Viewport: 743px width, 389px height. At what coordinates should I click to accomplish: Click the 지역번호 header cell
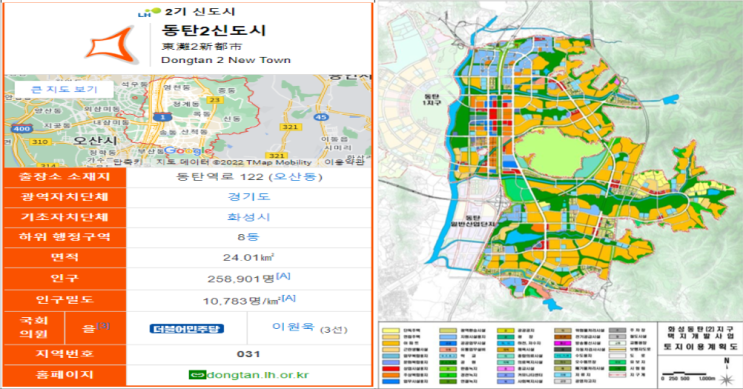(x=65, y=354)
